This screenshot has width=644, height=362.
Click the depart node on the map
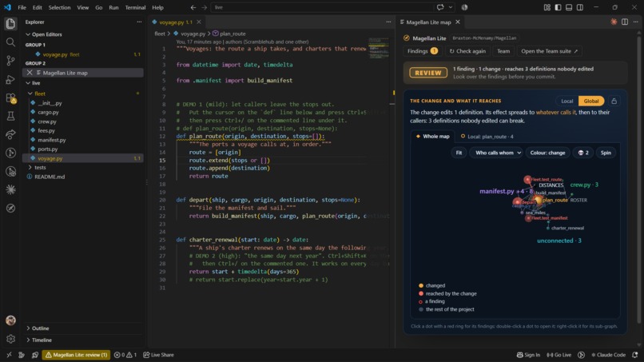(518, 201)
